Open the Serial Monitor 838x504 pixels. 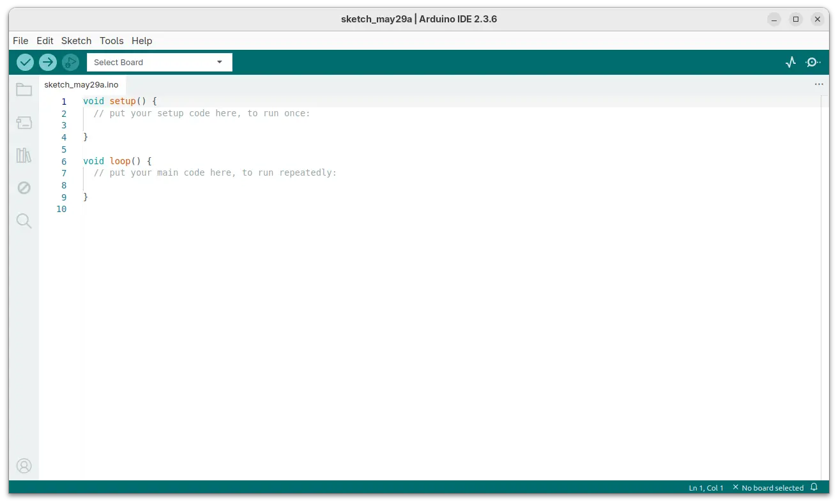point(812,62)
